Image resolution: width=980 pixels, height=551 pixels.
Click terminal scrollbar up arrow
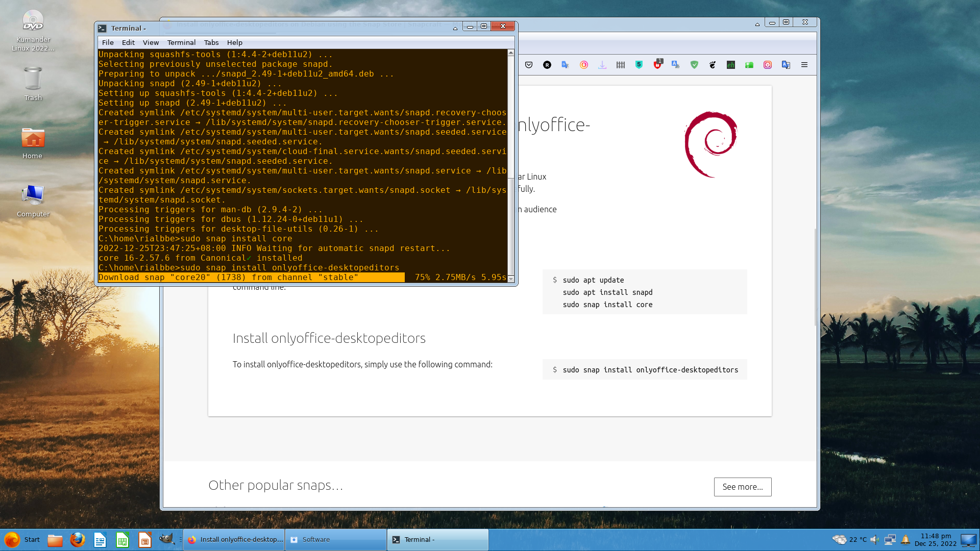511,53
